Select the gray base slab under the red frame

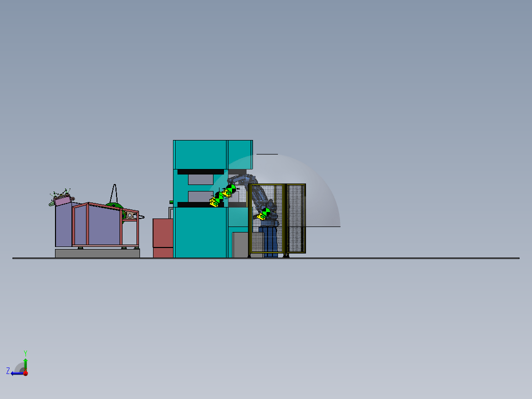click(97, 253)
